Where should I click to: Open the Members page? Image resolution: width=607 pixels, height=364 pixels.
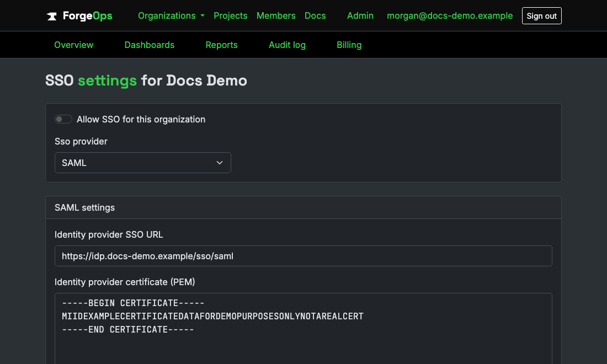point(275,15)
